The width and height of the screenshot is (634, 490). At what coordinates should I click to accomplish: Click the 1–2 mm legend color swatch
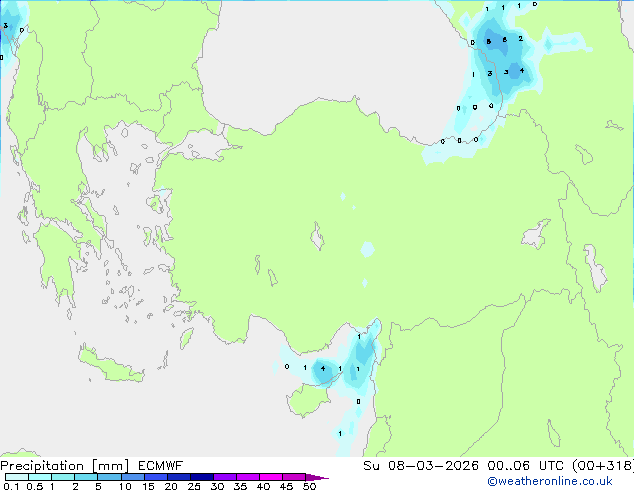pyautogui.click(x=63, y=477)
